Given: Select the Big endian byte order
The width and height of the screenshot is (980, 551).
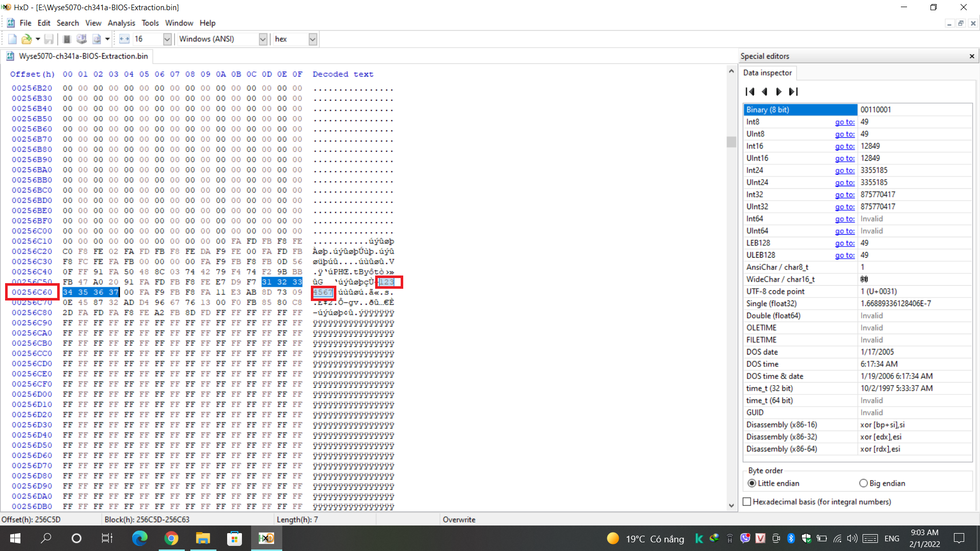Looking at the screenshot, I should click(x=864, y=483).
